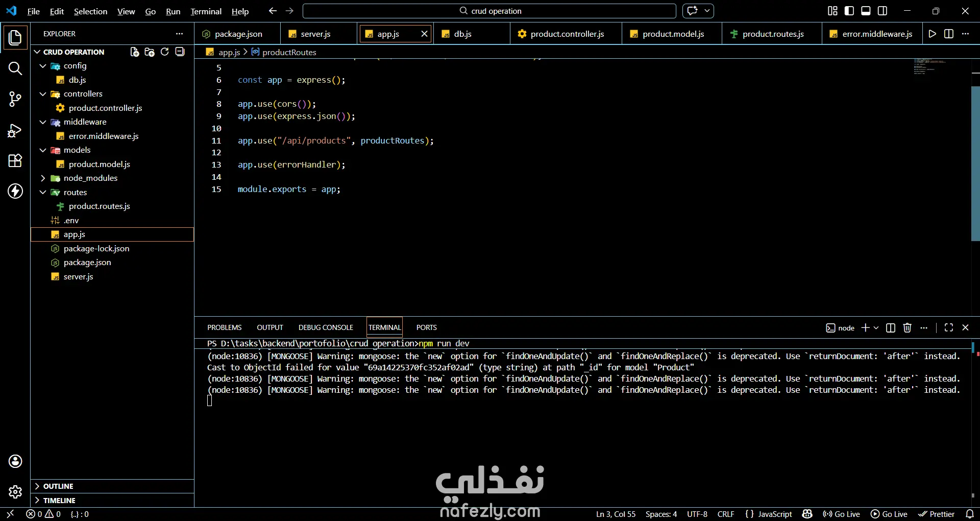Viewport: 980px width, 521px height.
Task: Open the Terminal menu
Action: pyautogui.click(x=206, y=11)
